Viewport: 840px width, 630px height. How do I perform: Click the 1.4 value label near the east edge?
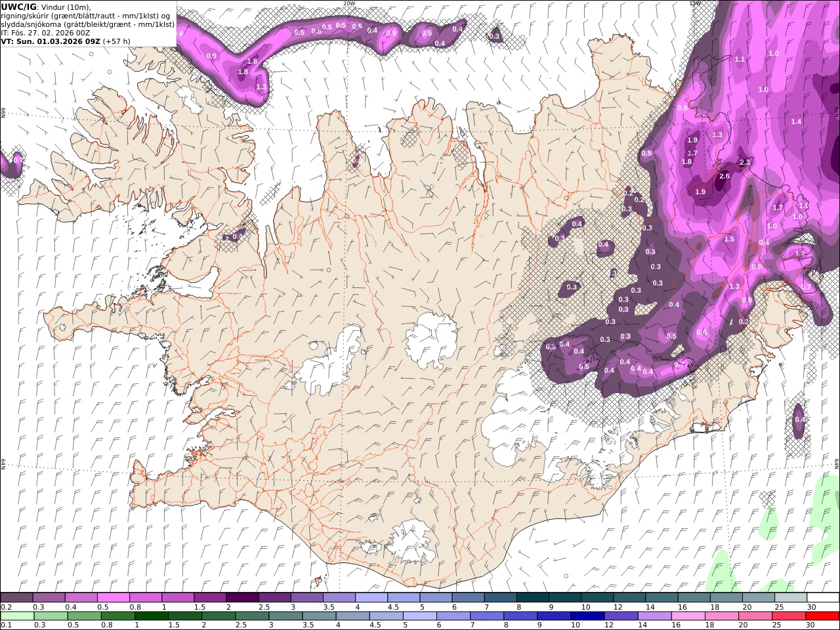pyautogui.click(x=796, y=122)
